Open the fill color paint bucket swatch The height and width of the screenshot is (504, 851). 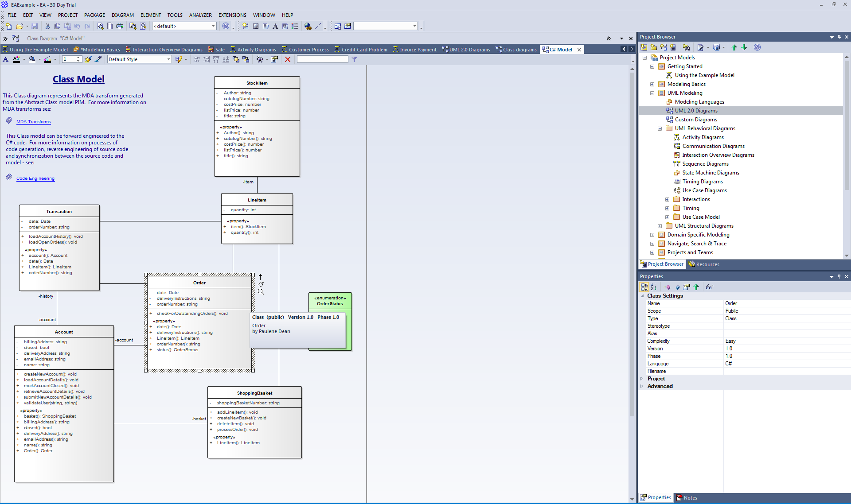(x=32, y=59)
